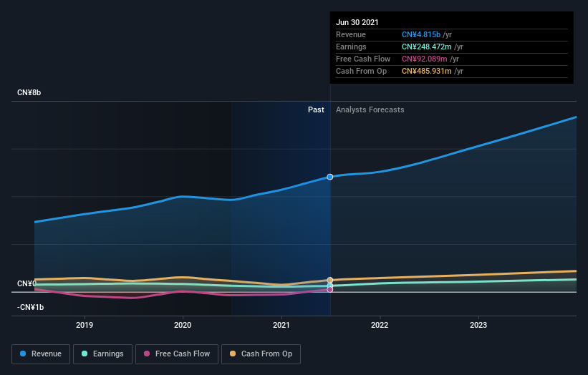
Task: Toggle the Free Cash Flow legend button
Action: [x=177, y=354]
